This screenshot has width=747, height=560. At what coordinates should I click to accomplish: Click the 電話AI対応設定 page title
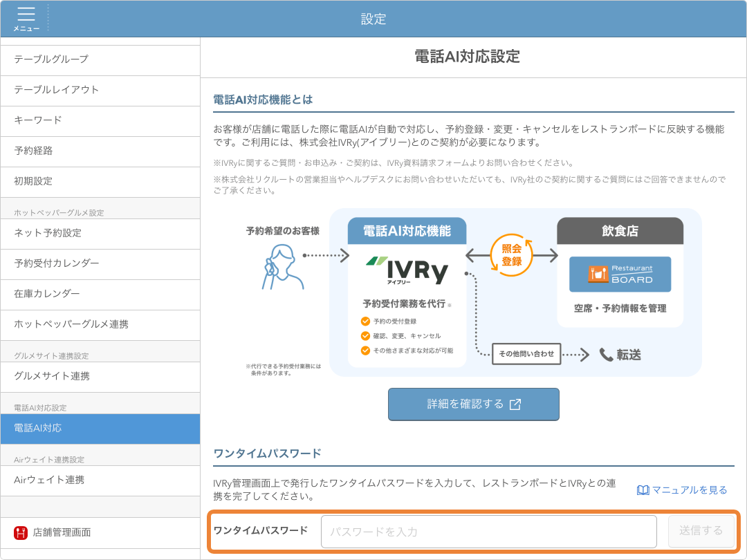coord(468,57)
